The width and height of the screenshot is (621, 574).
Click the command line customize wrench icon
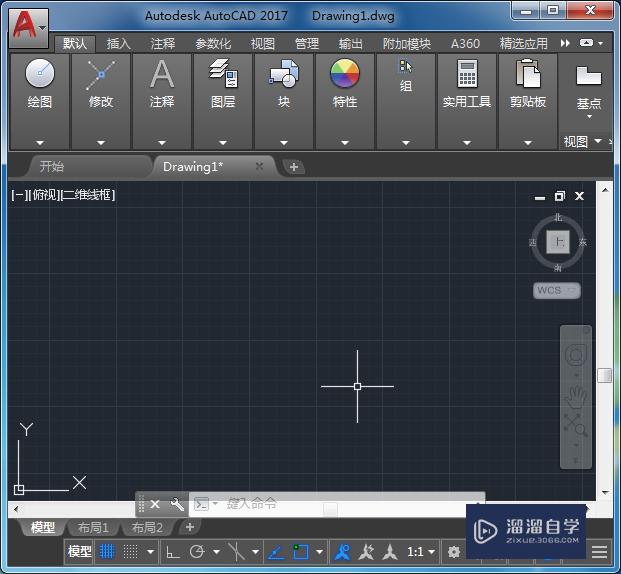(177, 504)
